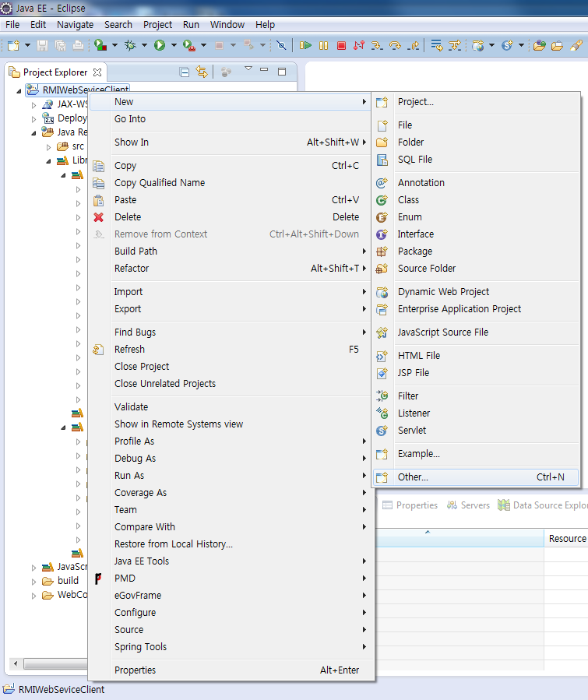The height and width of the screenshot is (700, 588).
Task: Select Servlet in the New submenu
Action: click(x=411, y=431)
